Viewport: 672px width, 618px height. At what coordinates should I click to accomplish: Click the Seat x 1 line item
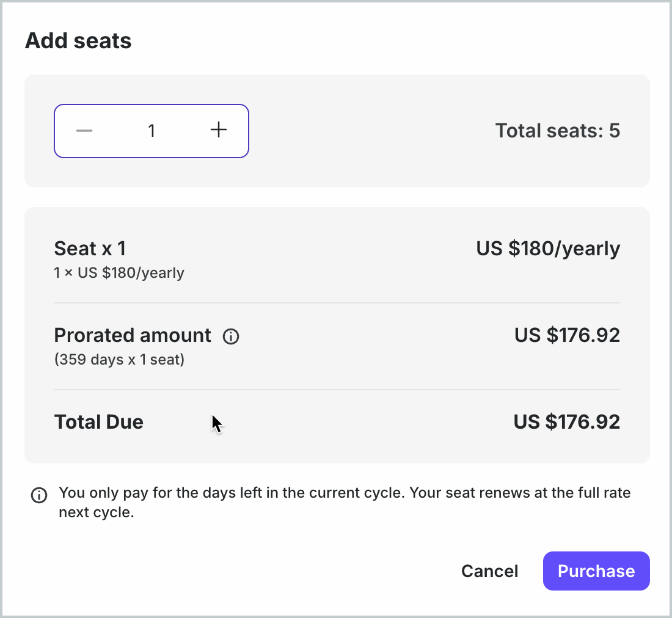[x=90, y=249]
